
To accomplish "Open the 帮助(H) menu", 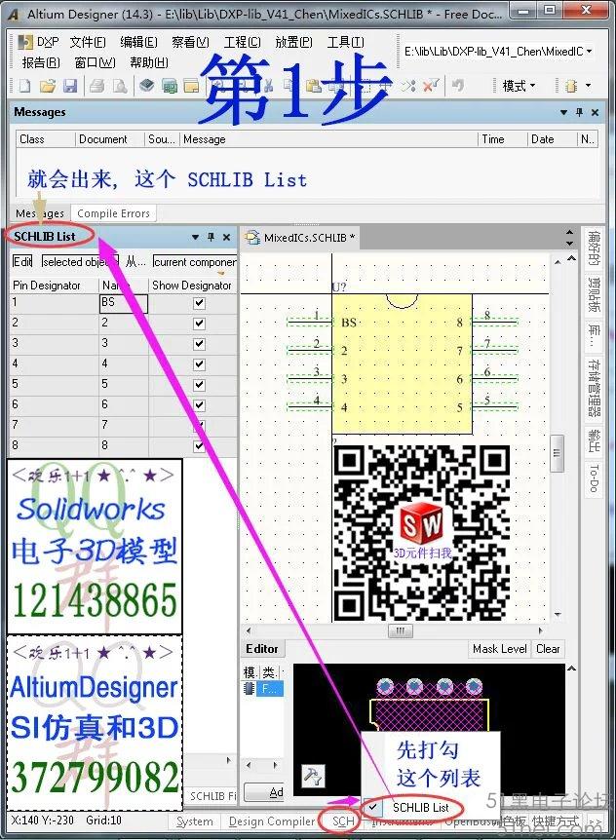I will (149, 62).
